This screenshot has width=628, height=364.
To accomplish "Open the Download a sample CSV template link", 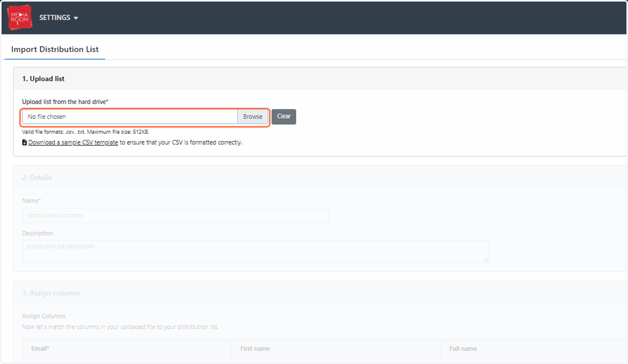I will [73, 142].
